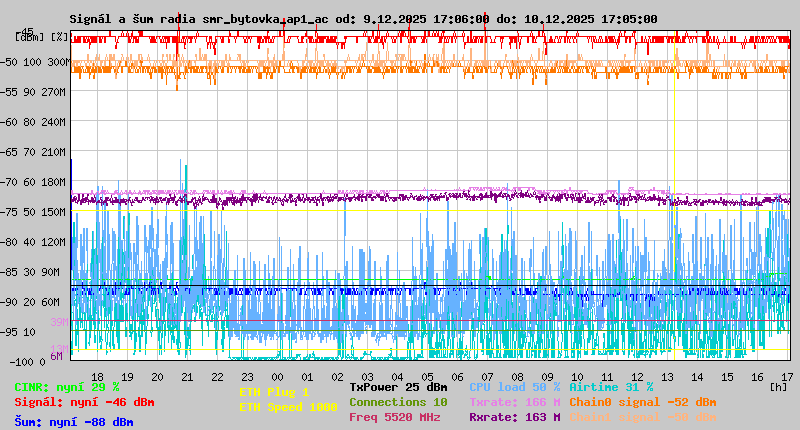Screen dimensions: 800x430
Task: Select the ETH Plug legend label
Action: pos(274,392)
